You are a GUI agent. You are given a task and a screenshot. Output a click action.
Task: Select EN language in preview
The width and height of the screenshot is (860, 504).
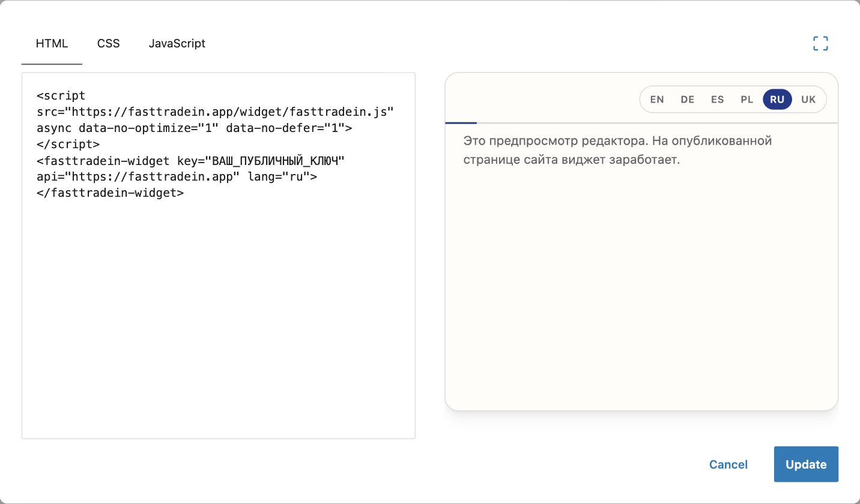pos(657,100)
